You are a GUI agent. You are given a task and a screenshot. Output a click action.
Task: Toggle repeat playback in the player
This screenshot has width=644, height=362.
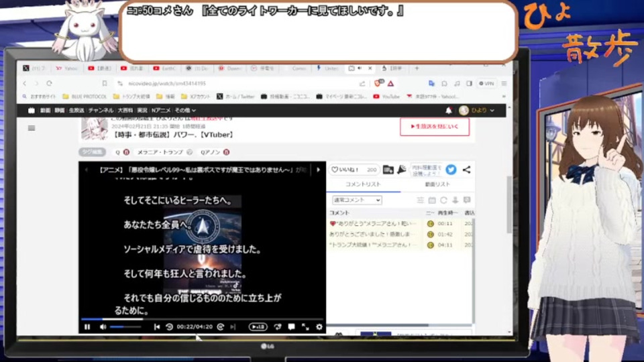point(278,327)
